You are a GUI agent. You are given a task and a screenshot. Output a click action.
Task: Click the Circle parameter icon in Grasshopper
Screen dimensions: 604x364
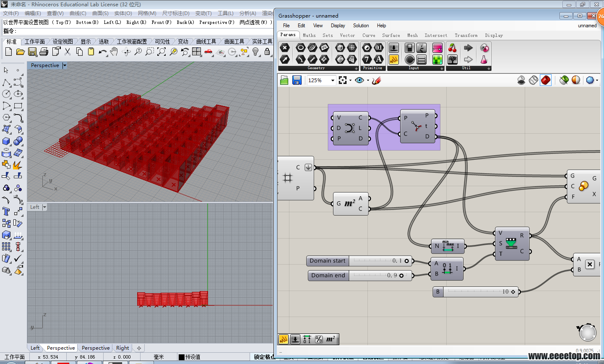click(x=301, y=47)
